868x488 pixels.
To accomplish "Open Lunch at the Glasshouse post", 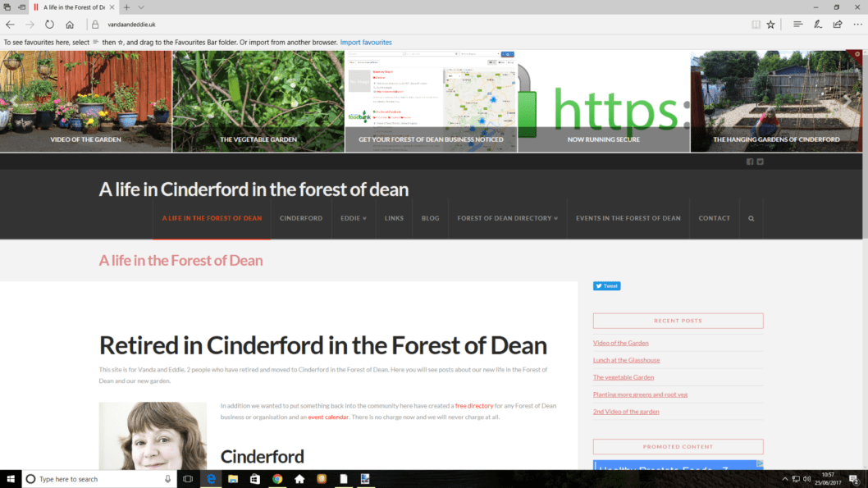I will click(626, 360).
